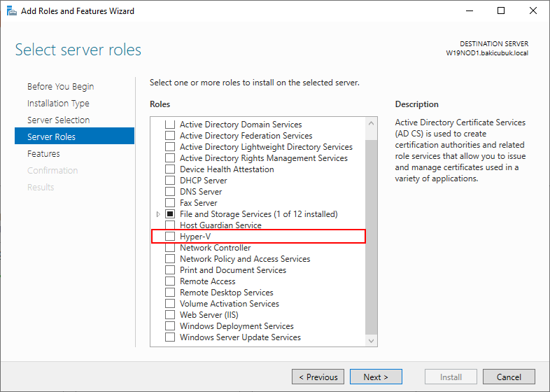Open the Server Selection step

pyautogui.click(x=59, y=120)
